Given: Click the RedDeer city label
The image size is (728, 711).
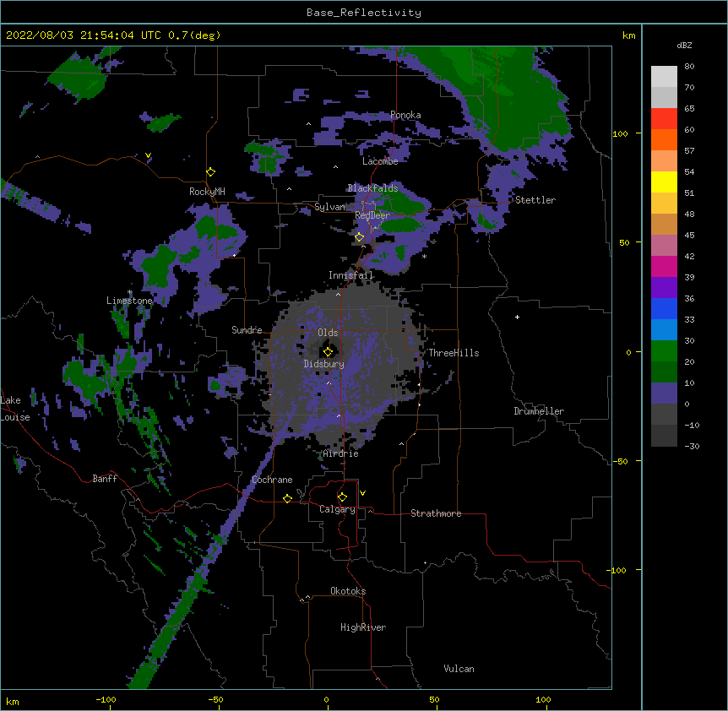Looking at the screenshot, I should click(x=372, y=215).
